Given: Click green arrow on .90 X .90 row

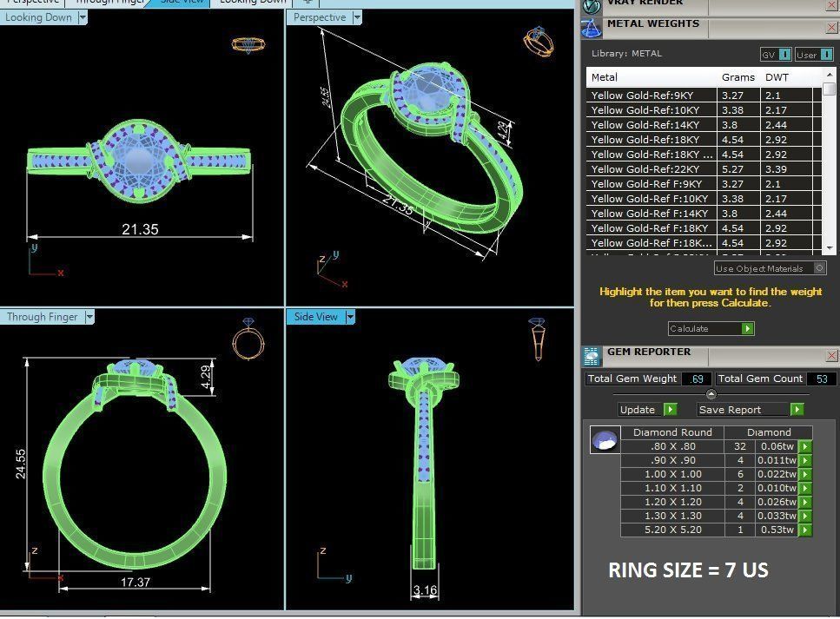Looking at the screenshot, I should coord(804,460).
